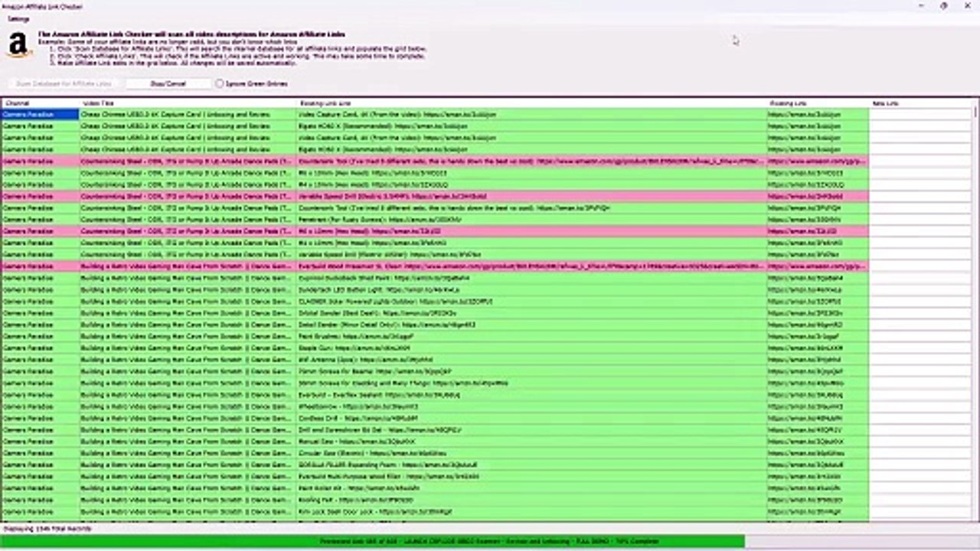The height and width of the screenshot is (551, 980).
Task: Select '35mm Screws for Cladding' cell
Action: 532,383
